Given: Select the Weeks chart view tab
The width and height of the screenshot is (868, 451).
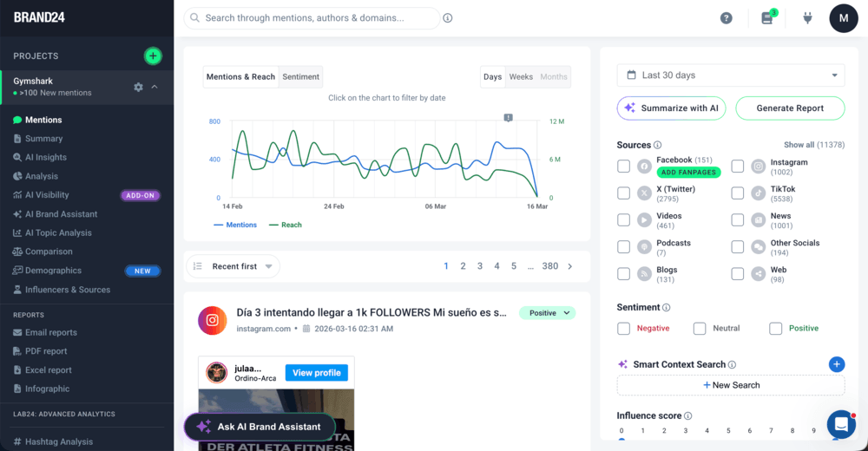Looking at the screenshot, I should 521,77.
